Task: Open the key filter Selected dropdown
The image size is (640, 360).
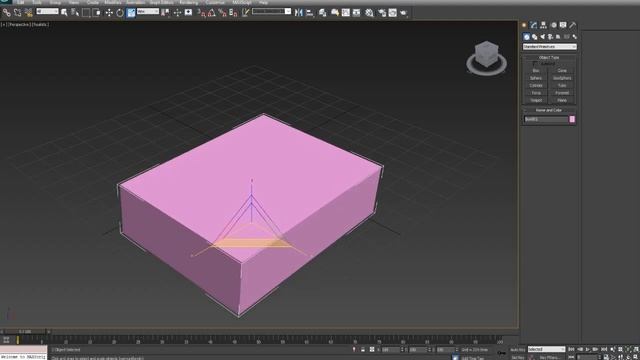Action: click(x=547, y=349)
